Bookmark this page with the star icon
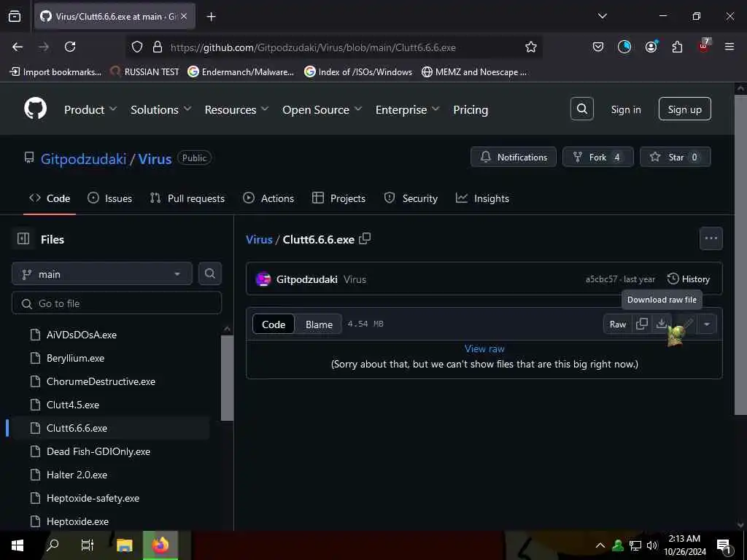 531,47
